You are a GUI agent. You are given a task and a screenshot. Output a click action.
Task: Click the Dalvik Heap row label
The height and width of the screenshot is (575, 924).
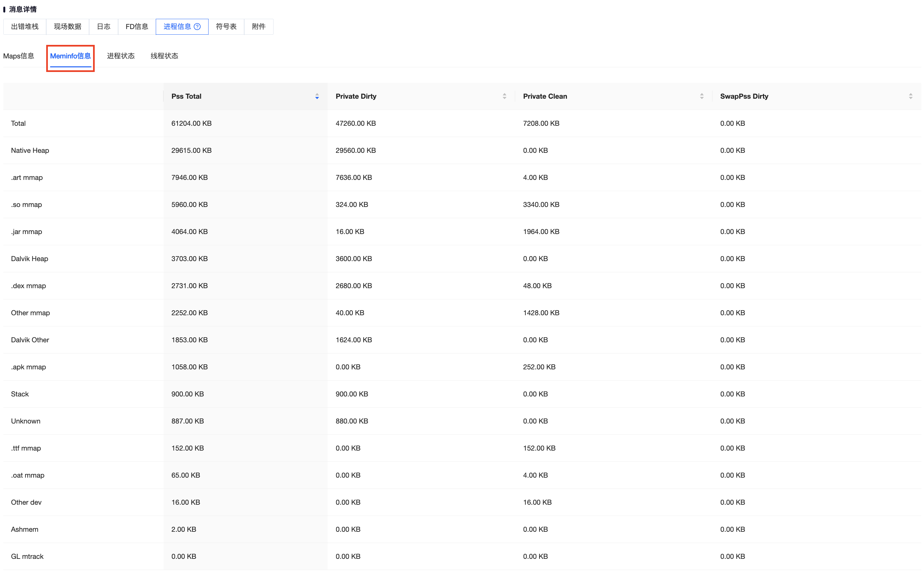(30, 259)
